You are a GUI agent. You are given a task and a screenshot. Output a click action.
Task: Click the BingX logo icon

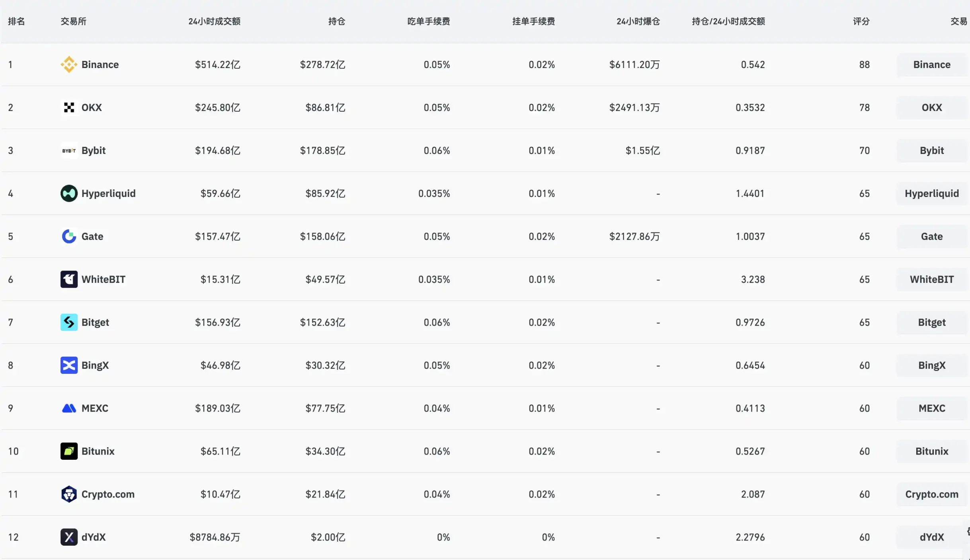click(68, 365)
